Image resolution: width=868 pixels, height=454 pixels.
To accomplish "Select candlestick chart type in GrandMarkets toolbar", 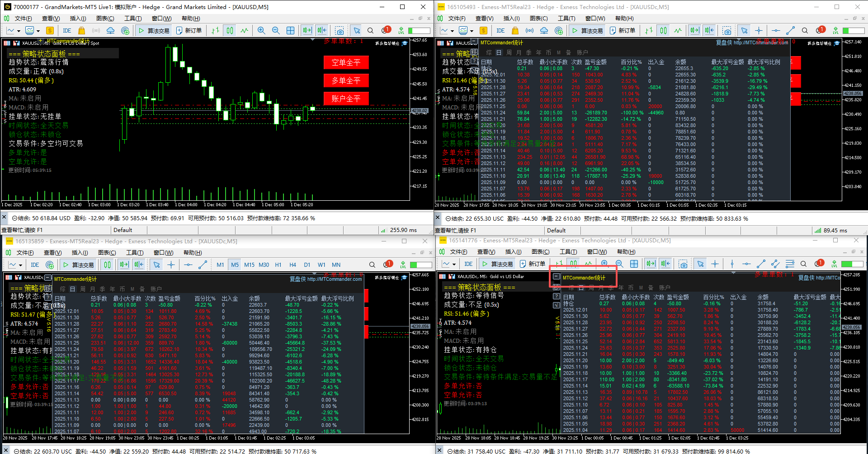I will 230,30.
